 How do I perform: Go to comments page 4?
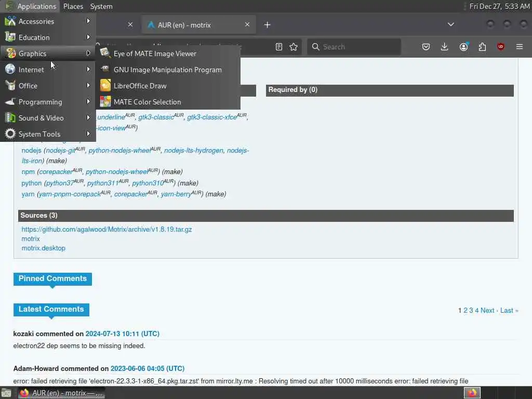[x=477, y=311]
